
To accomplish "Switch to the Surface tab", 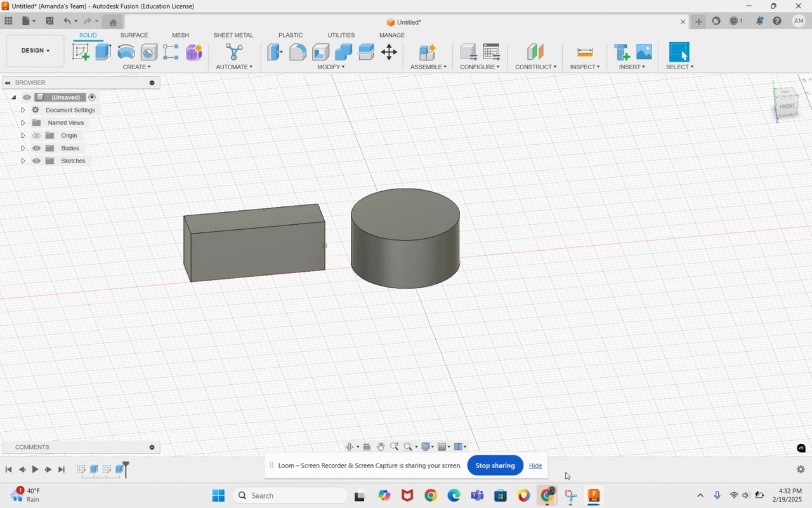I will coord(134,36).
